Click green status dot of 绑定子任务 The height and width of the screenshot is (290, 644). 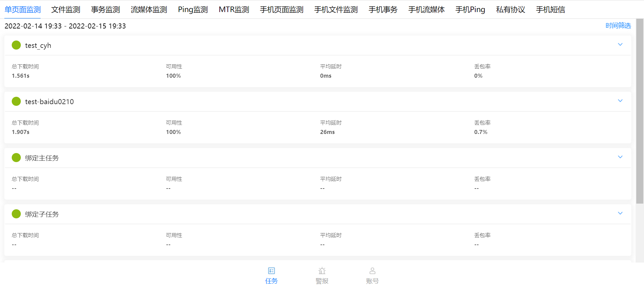16,214
